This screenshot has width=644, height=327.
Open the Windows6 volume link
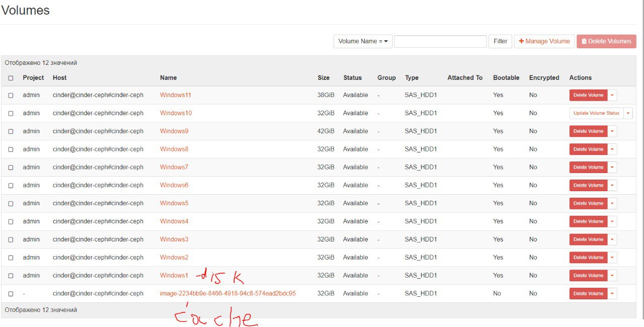pyautogui.click(x=174, y=186)
